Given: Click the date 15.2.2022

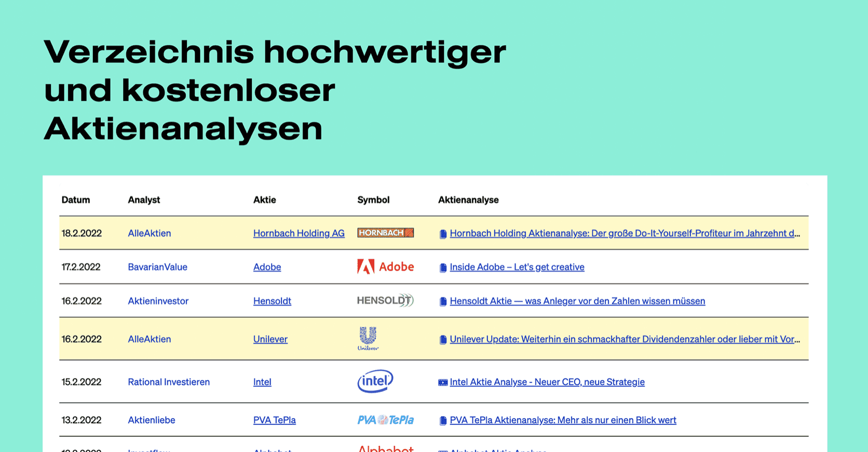Looking at the screenshot, I should [82, 382].
